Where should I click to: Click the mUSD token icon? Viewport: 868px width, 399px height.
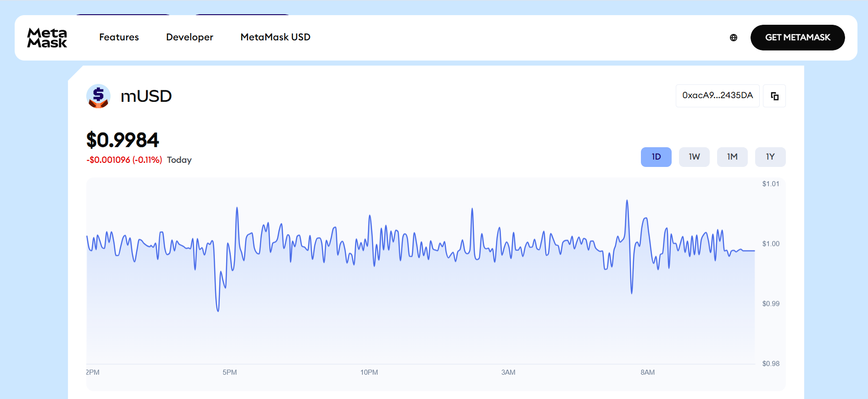pos(98,96)
